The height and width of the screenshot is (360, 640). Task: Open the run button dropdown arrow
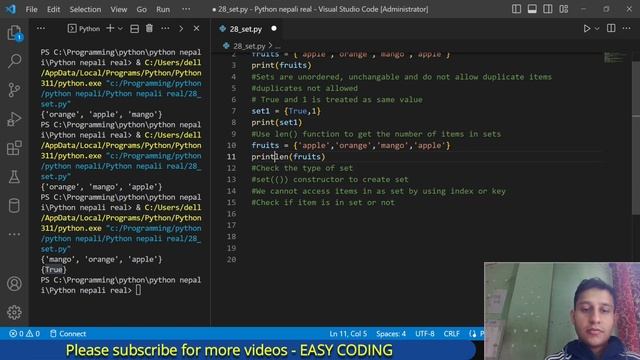[597, 29]
